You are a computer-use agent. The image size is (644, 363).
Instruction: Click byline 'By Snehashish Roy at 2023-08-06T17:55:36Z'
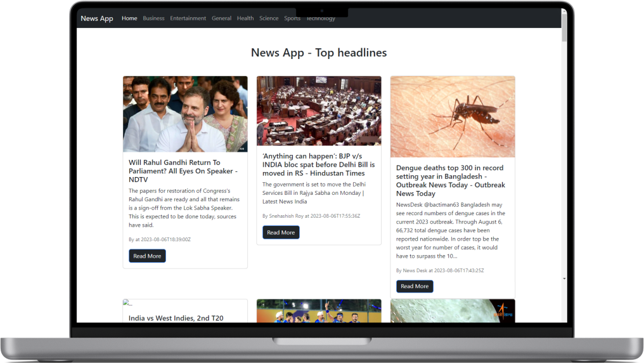pyautogui.click(x=311, y=216)
